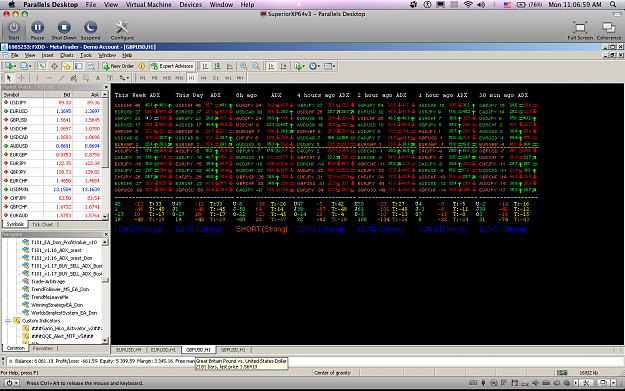The image size is (625, 391).
Task: Switch to line chart view
Action: coord(230,66)
